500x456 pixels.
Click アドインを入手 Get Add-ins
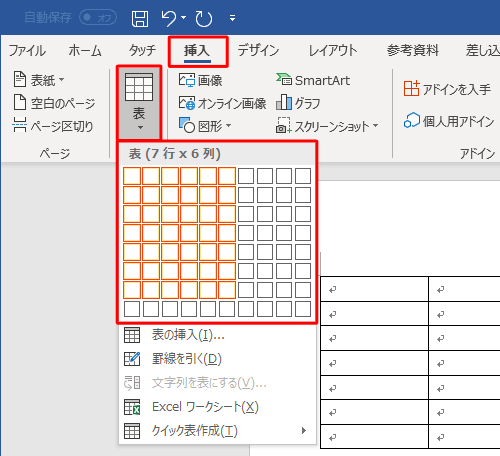pos(447,89)
